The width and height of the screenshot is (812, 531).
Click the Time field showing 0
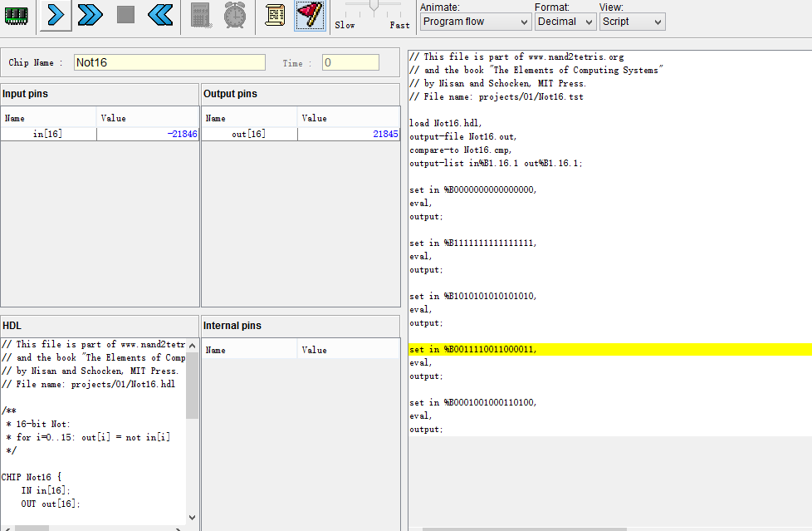click(350, 62)
